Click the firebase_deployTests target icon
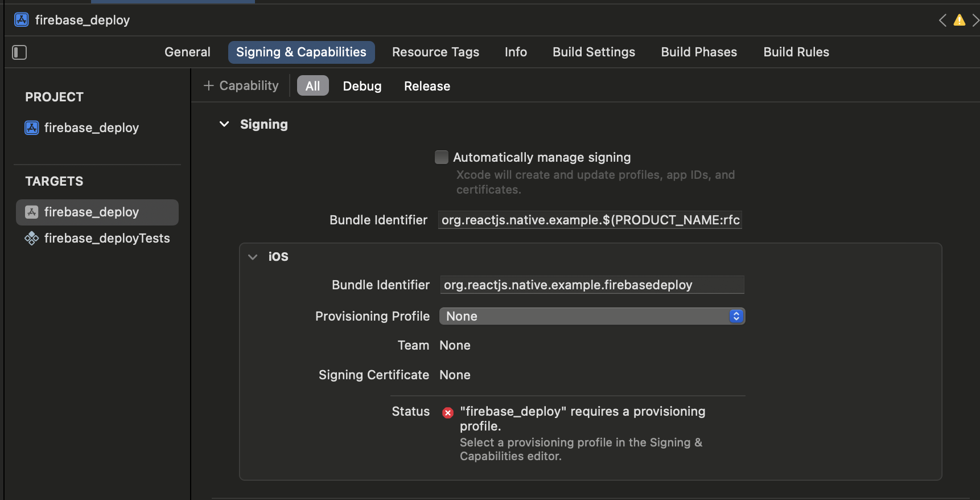Image resolution: width=980 pixels, height=500 pixels. [32, 238]
